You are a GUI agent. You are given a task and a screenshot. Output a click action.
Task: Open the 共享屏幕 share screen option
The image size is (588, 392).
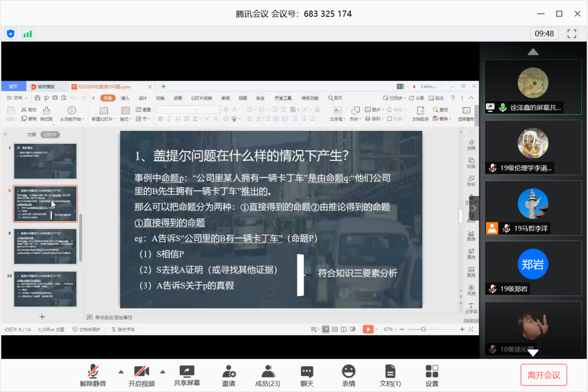click(187, 376)
